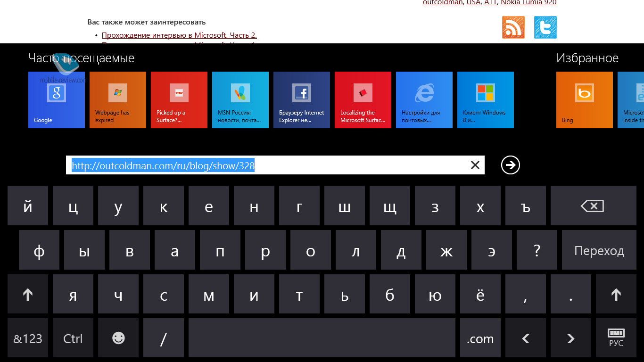Click the USA tag link
644x362 pixels.
(x=473, y=2)
